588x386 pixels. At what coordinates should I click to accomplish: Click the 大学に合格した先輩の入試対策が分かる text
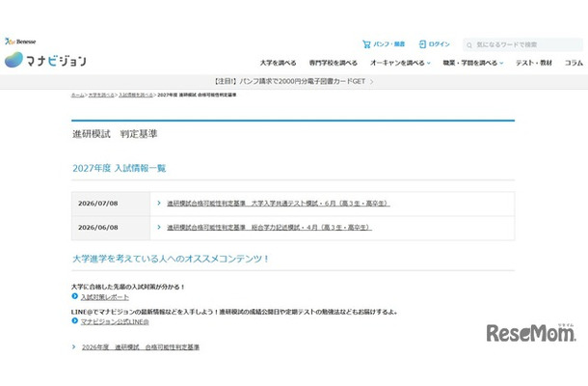[128, 287]
